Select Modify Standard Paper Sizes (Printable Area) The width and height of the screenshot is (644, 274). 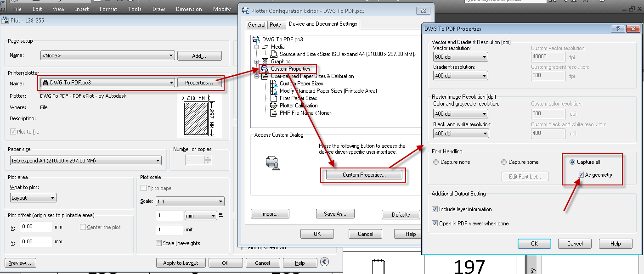[x=328, y=91]
